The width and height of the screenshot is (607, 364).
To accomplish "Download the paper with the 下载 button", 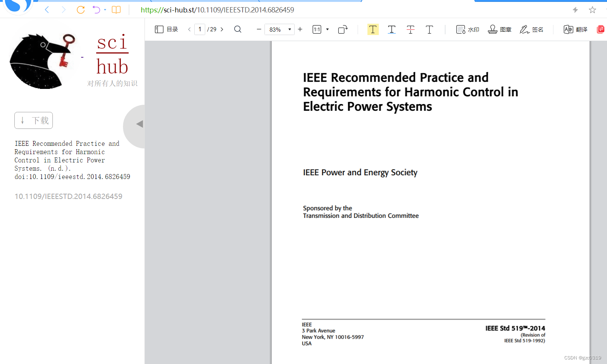I will (34, 121).
